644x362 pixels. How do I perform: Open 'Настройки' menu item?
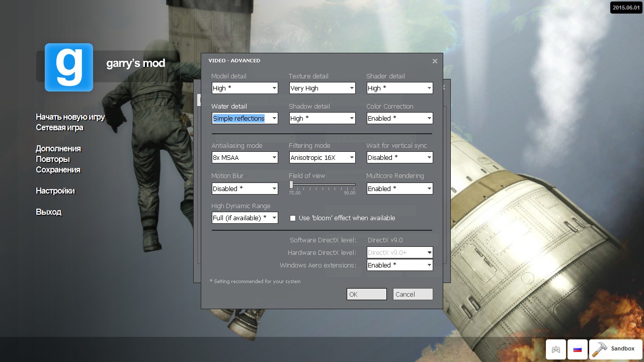[55, 191]
